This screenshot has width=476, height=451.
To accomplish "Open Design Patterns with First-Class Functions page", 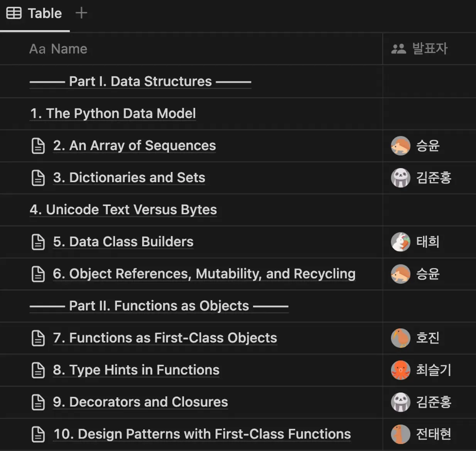I will coord(202,434).
